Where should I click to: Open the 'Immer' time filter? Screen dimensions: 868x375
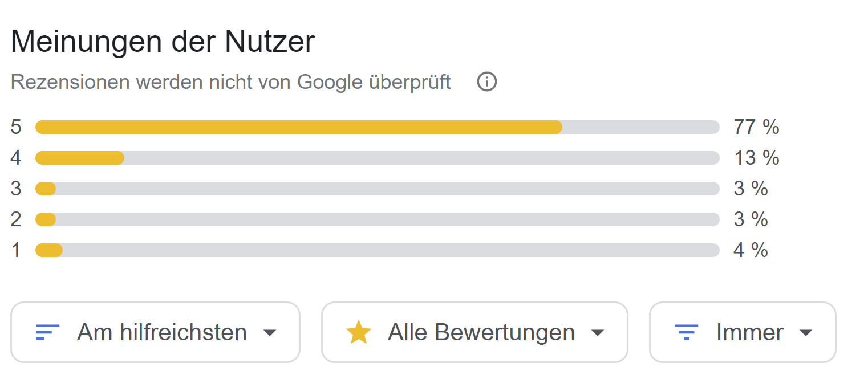(x=743, y=332)
